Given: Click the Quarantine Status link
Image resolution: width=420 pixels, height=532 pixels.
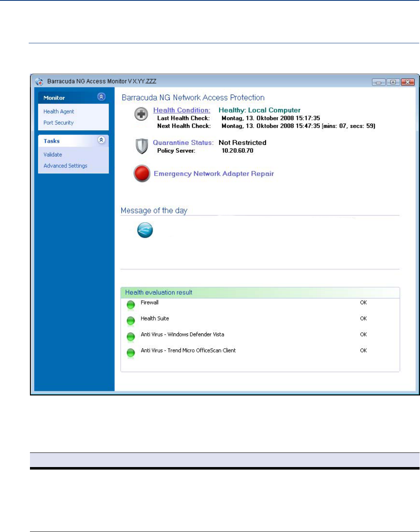Looking at the screenshot, I should click(x=183, y=143).
